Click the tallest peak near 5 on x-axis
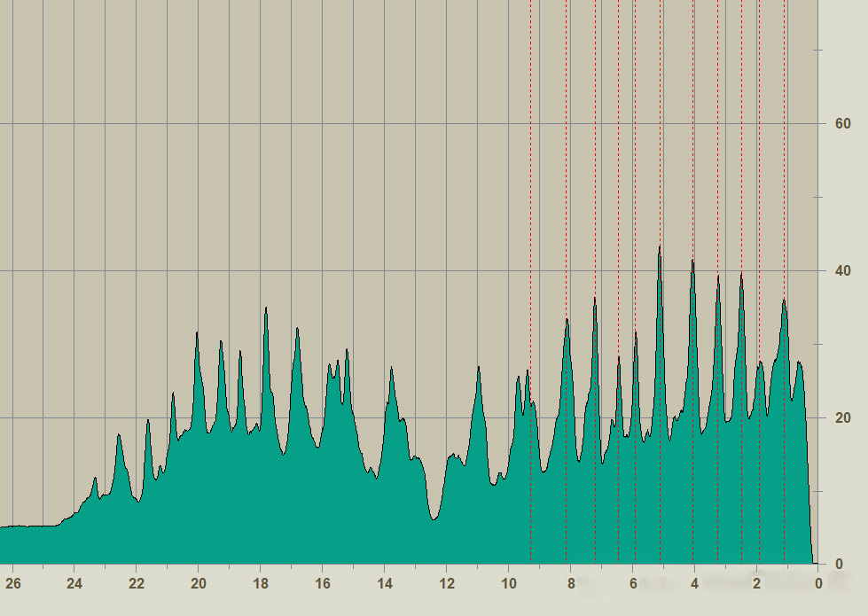 659,247
